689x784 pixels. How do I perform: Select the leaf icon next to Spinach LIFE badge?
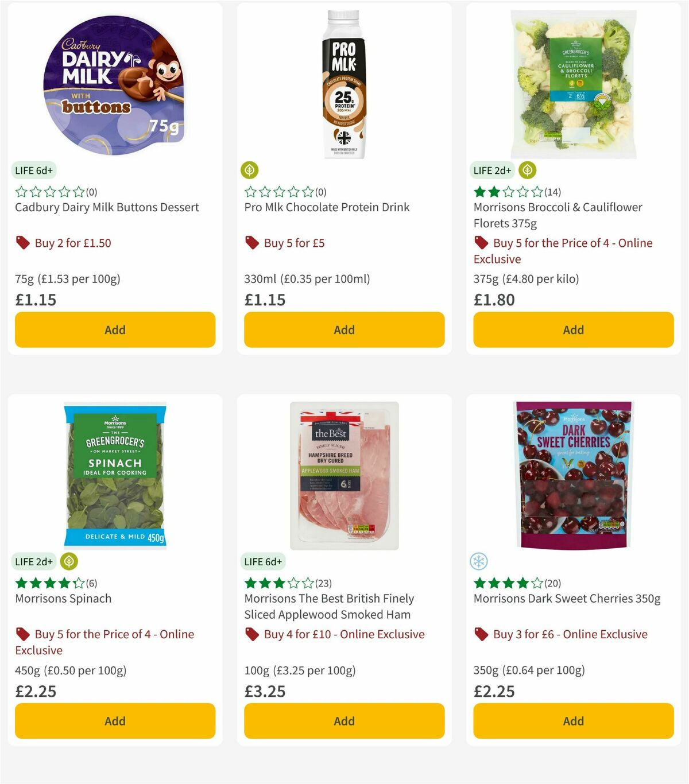(x=68, y=561)
